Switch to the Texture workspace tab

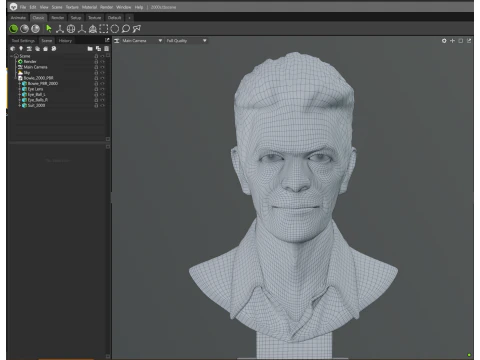(x=95, y=18)
